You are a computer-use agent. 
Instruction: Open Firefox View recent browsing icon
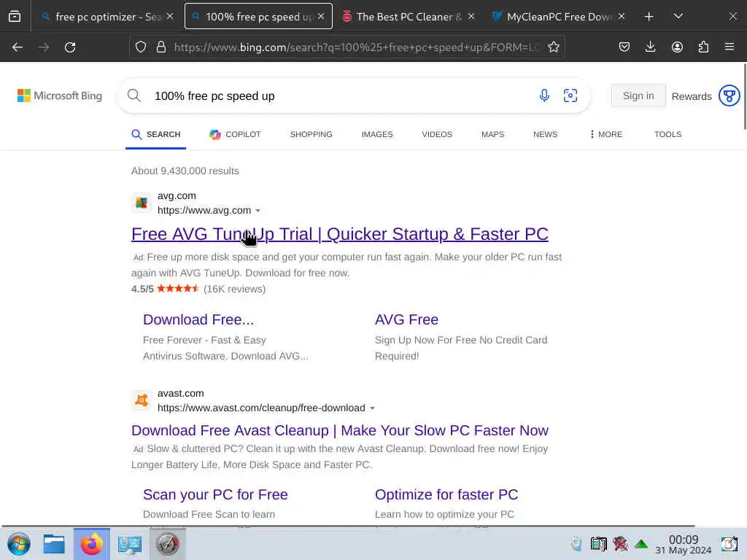[x=15, y=17]
